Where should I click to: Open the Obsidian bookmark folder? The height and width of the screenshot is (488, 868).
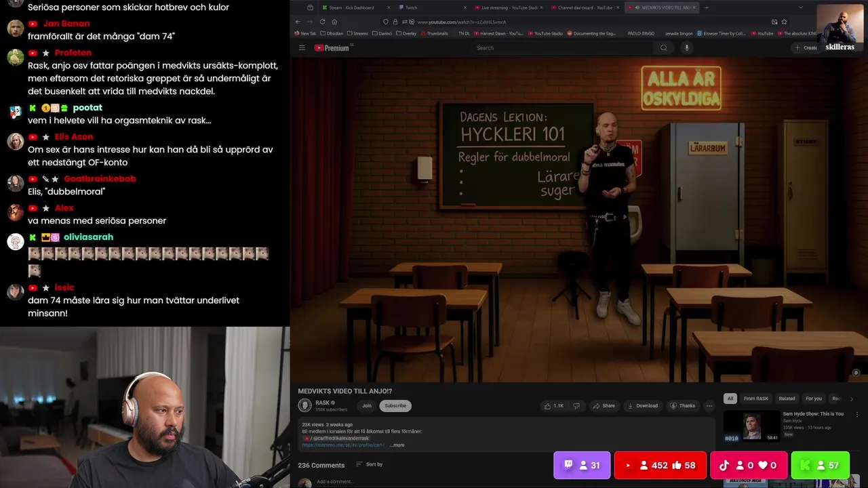pyautogui.click(x=332, y=33)
